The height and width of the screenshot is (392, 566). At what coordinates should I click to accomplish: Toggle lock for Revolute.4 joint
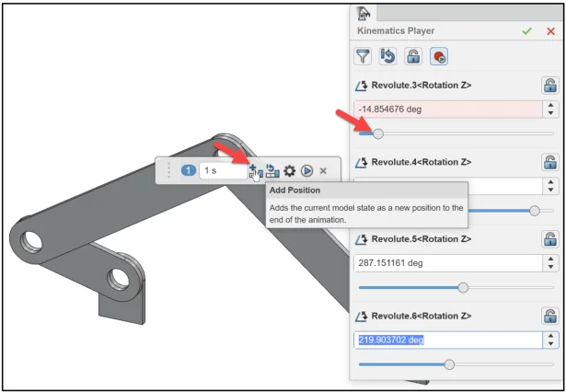click(x=549, y=162)
